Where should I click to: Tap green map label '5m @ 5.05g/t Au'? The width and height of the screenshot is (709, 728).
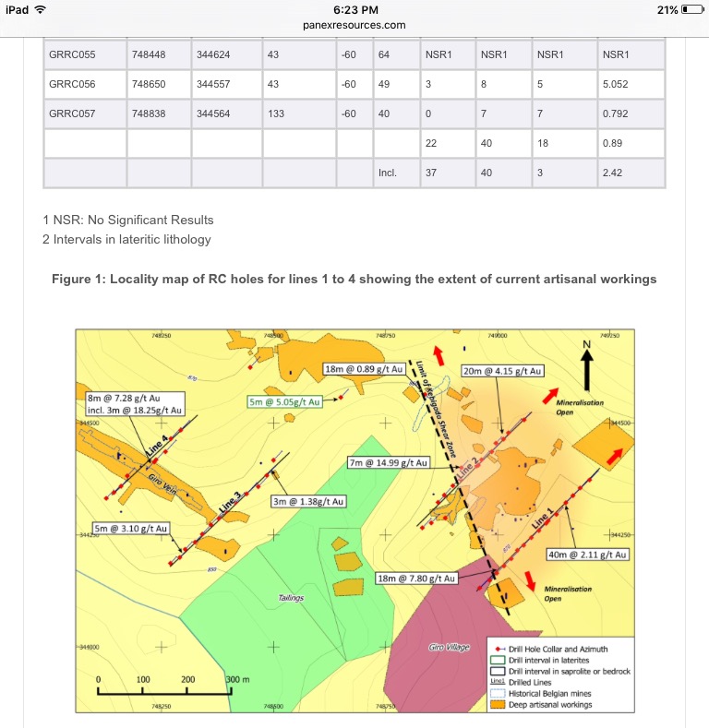(x=285, y=402)
